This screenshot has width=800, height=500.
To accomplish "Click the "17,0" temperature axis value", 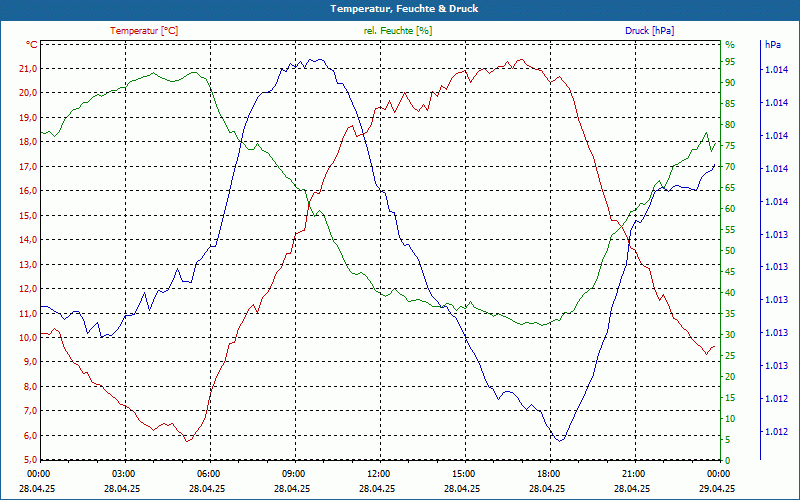I will coord(28,167).
